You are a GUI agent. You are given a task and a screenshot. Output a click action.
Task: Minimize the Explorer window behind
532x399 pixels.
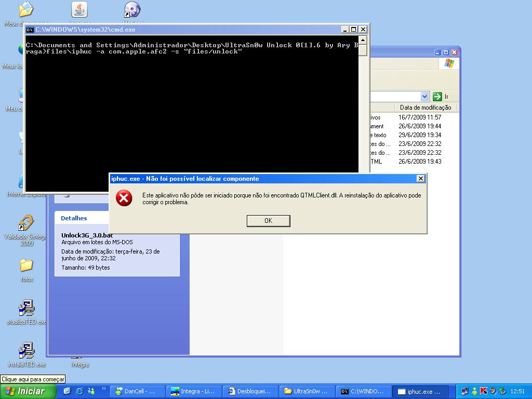[437, 52]
